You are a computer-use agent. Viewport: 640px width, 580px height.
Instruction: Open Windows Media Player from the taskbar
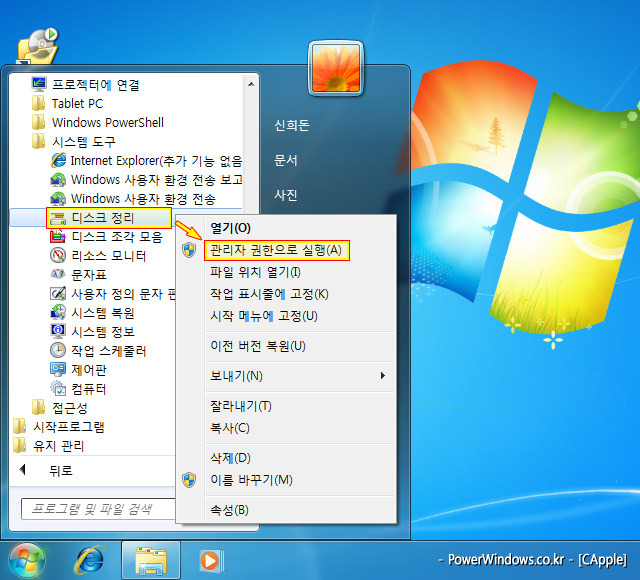point(211,561)
